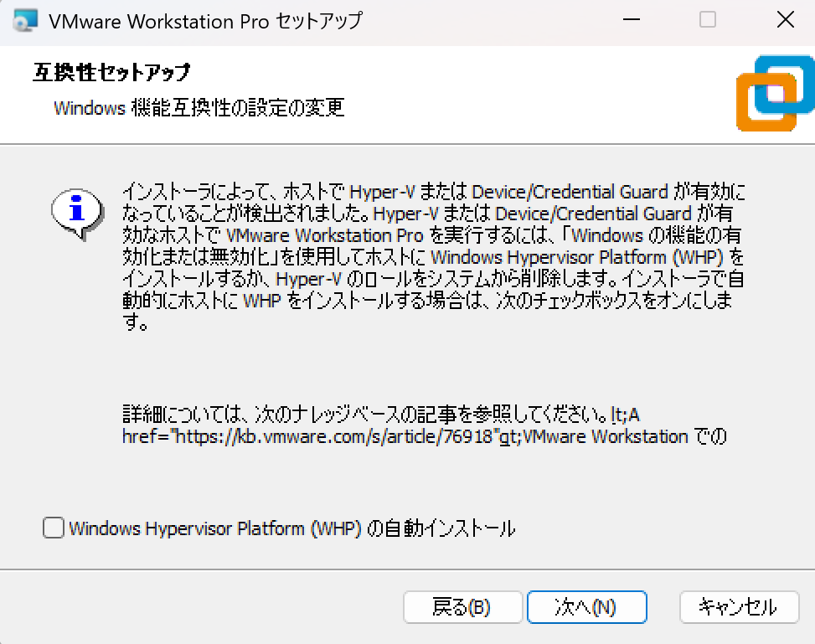Click the 互換性セットアップ heading text
The height and width of the screenshot is (644, 815).
tap(111, 72)
